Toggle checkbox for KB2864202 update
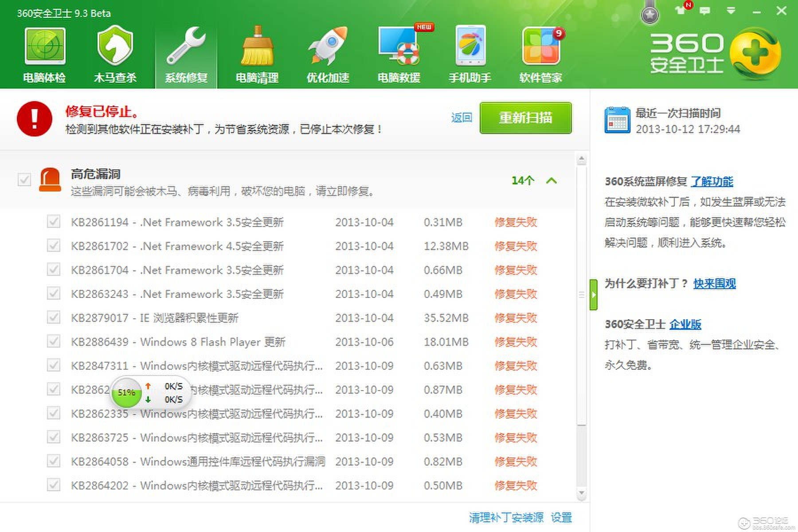The height and width of the screenshot is (532, 798). [x=54, y=485]
